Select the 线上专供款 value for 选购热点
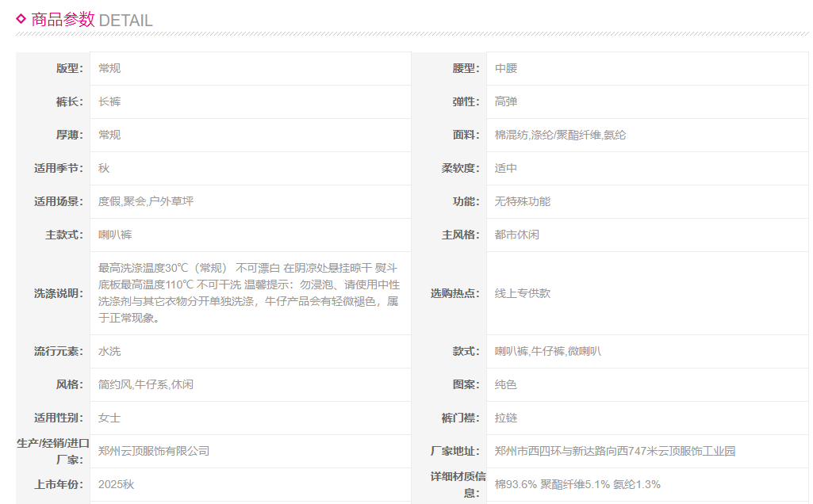Viewport: 813px width, 504px height. pyautogui.click(x=523, y=292)
